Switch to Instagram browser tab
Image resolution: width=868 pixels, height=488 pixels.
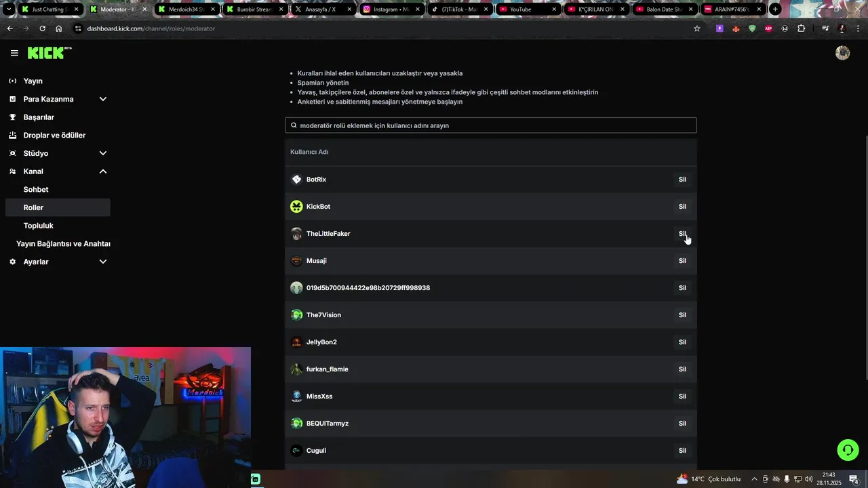click(391, 9)
